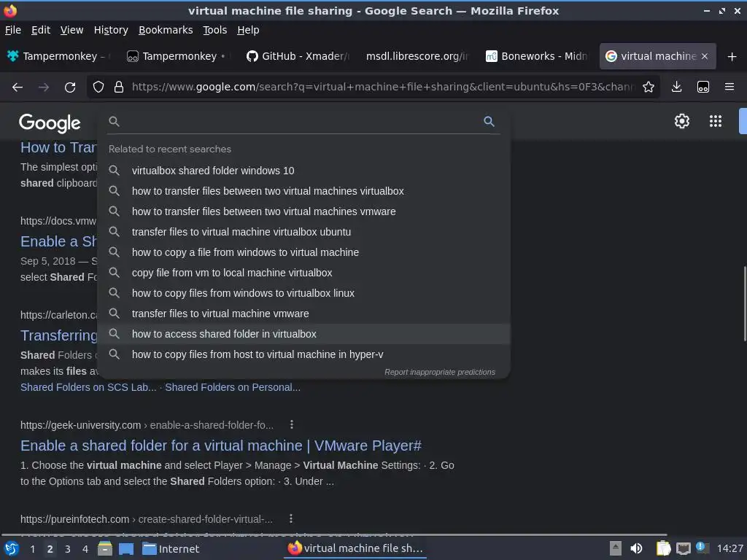Image resolution: width=747 pixels, height=560 pixels.
Task: Open the clipboard manager tray icon
Action: point(663,548)
